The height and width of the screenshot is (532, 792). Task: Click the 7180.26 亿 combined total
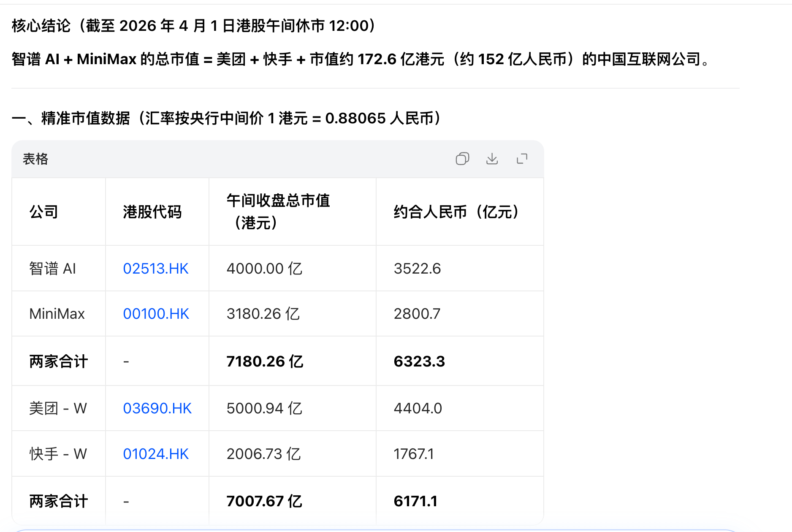(265, 361)
